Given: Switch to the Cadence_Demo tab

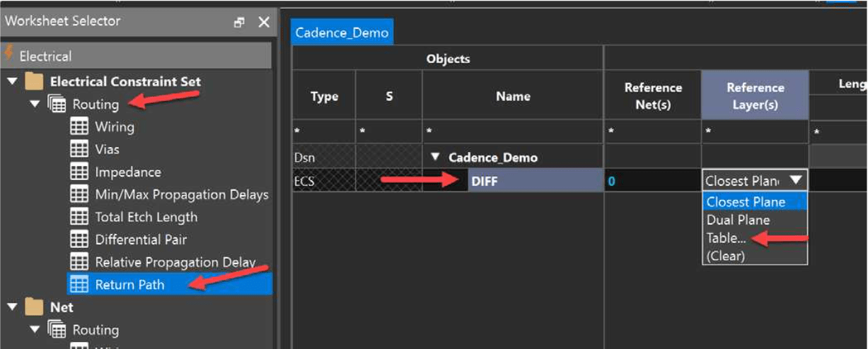Looking at the screenshot, I should point(342,32).
